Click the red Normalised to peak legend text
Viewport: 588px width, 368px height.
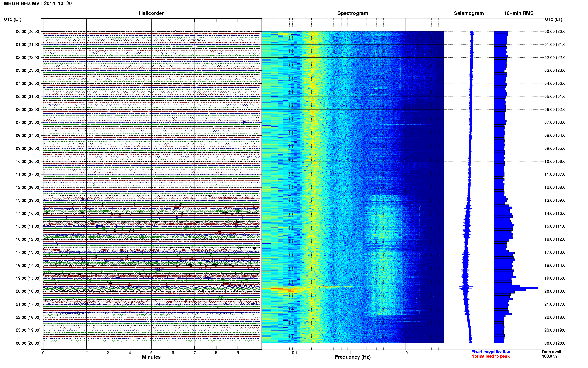490,356
